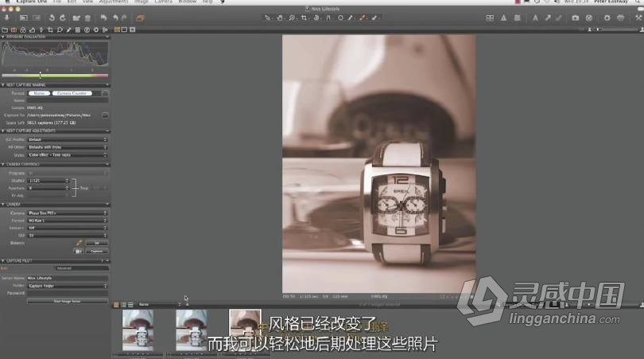Click the Capture button
Image resolution: width=644 pixels, height=359 pixels.
[97, 251]
